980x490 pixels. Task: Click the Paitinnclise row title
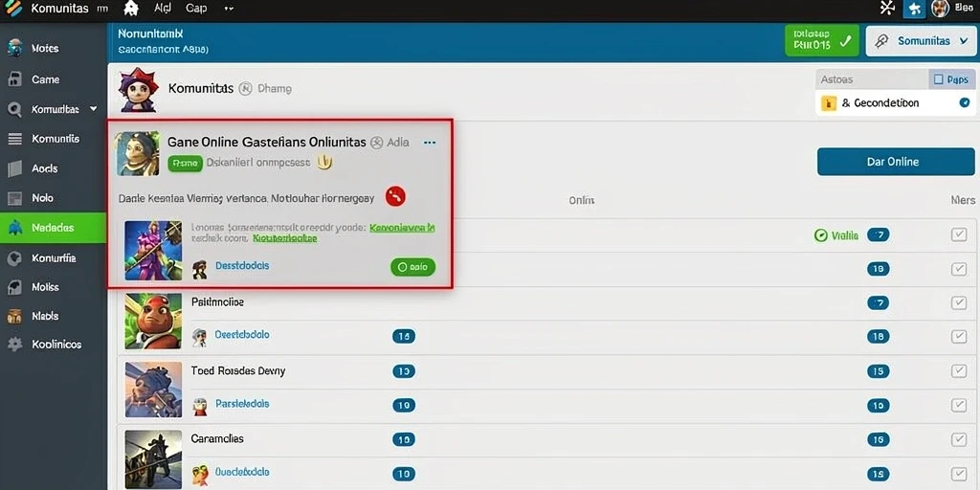click(217, 301)
